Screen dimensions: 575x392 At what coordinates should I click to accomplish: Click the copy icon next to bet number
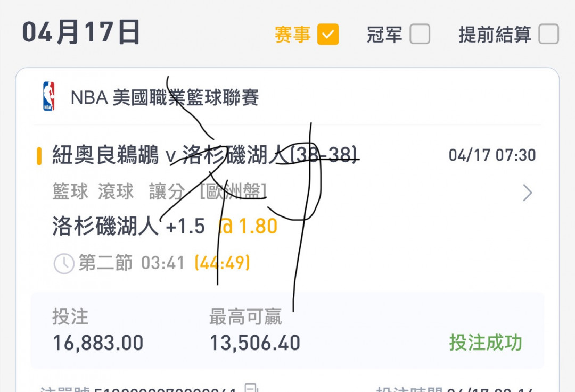pyautogui.click(x=251, y=388)
